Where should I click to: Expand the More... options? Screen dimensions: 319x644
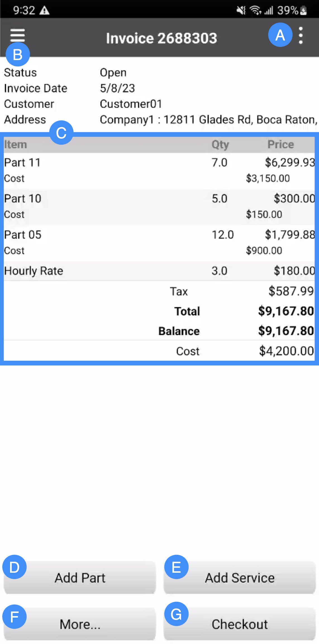[x=80, y=624]
